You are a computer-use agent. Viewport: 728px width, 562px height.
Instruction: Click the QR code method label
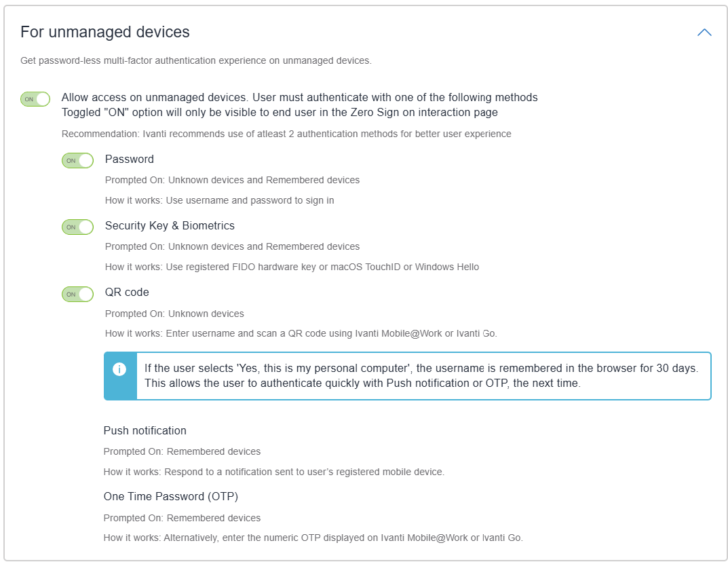click(x=127, y=293)
